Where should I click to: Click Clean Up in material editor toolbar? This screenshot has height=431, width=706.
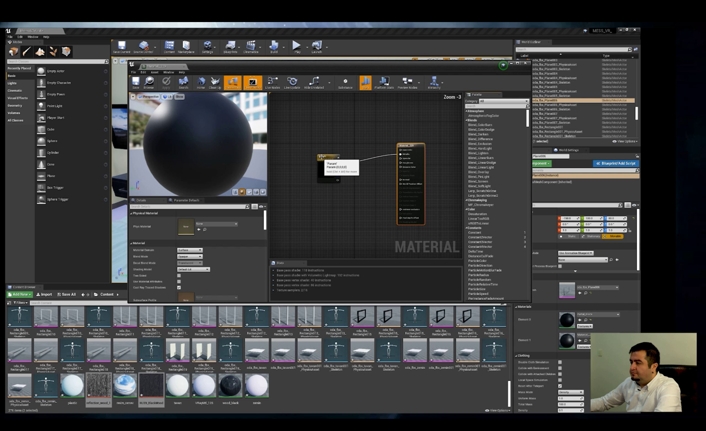tap(215, 83)
